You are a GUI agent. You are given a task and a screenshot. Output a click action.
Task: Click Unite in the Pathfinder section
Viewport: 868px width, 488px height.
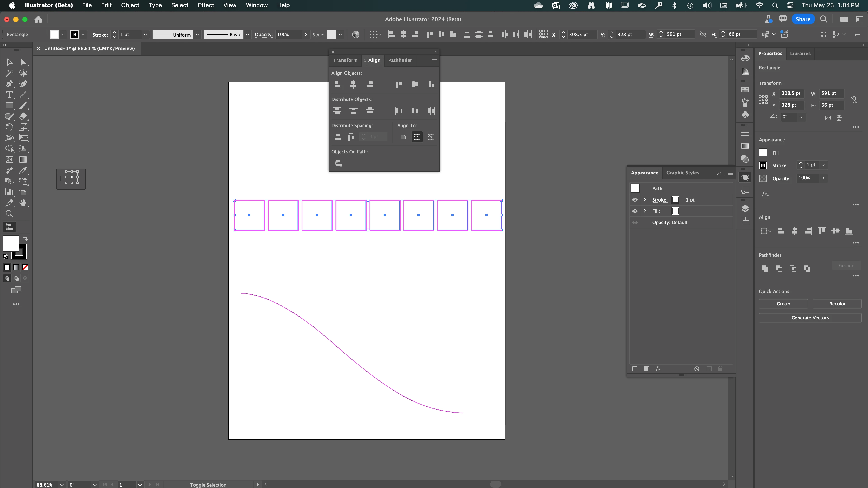tap(764, 268)
